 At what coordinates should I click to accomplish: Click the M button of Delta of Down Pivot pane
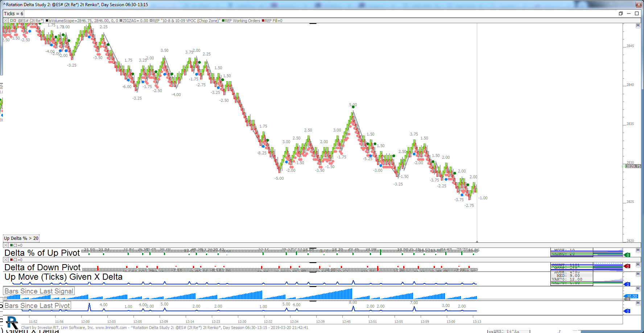click(x=638, y=265)
